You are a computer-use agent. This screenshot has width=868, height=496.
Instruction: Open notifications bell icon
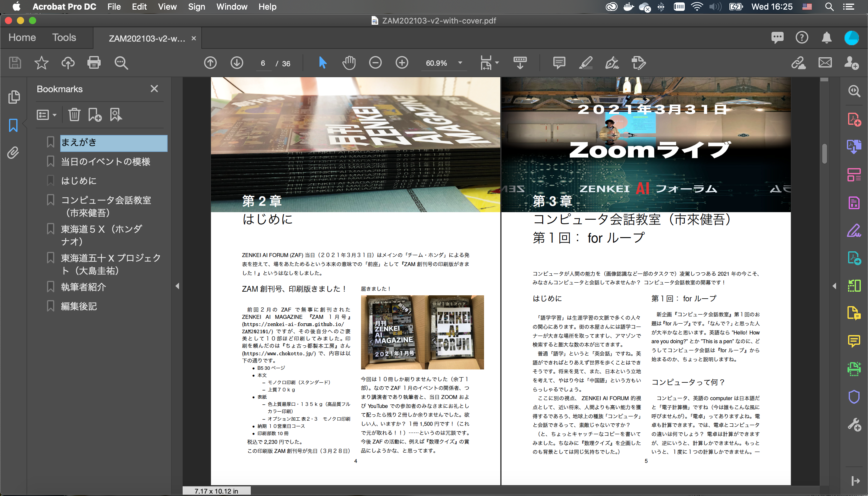point(826,37)
